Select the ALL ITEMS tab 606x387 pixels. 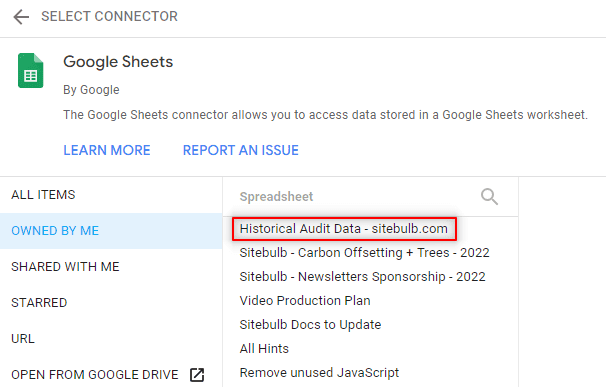(x=111, y=195)
